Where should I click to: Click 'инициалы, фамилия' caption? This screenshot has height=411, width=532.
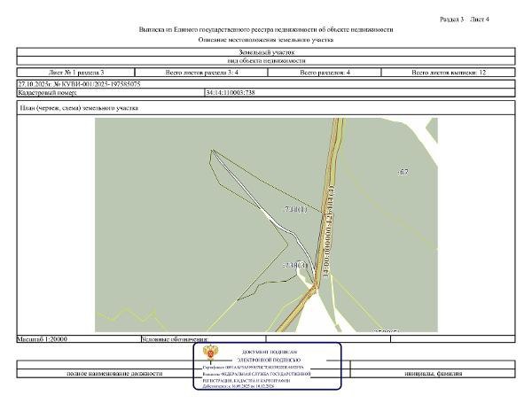click(434, 374)
